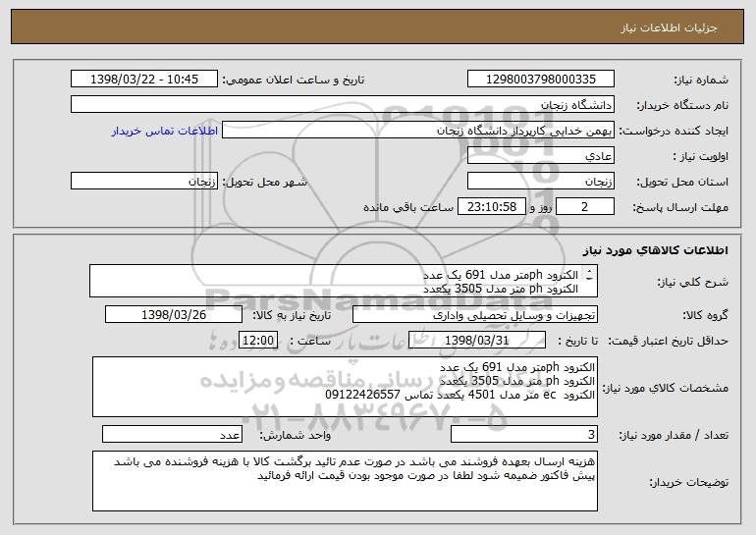Click the buyer organization name field دانشگاه زنجان
The height and width of the screenshot is (535, 756).
tap(343, 105)
